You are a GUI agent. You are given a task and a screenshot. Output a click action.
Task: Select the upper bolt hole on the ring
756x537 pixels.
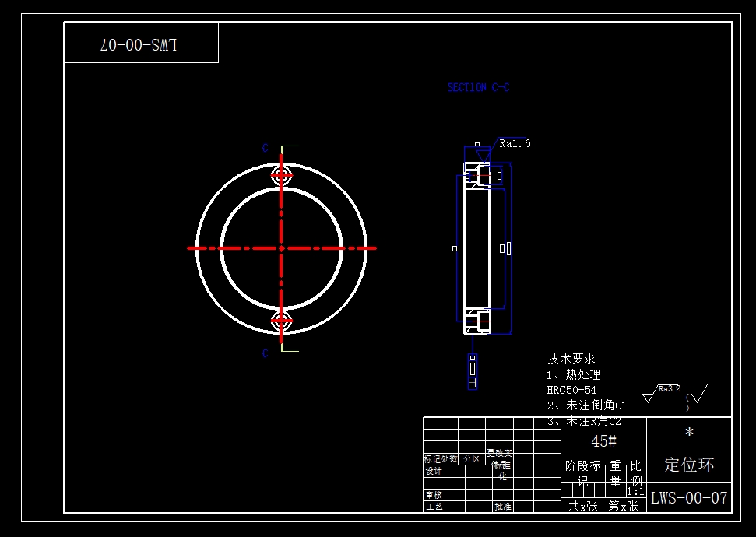point(281,175)
